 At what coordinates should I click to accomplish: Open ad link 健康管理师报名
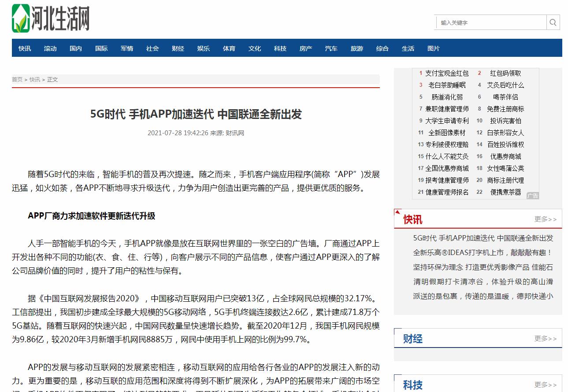447,192
